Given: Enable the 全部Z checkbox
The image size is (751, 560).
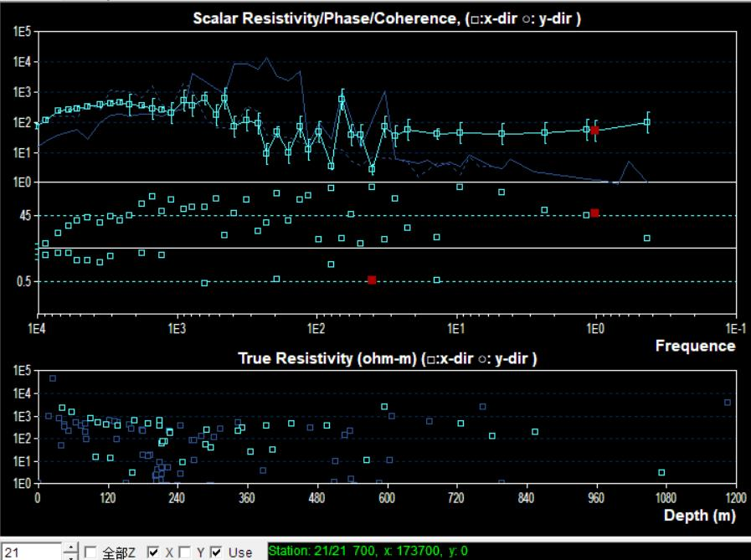Looking at the screenshot, I should coord(90,552).
